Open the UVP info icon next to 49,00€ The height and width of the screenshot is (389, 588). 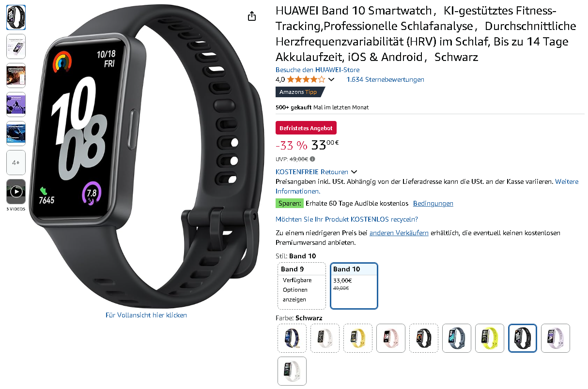click(312, 159)
